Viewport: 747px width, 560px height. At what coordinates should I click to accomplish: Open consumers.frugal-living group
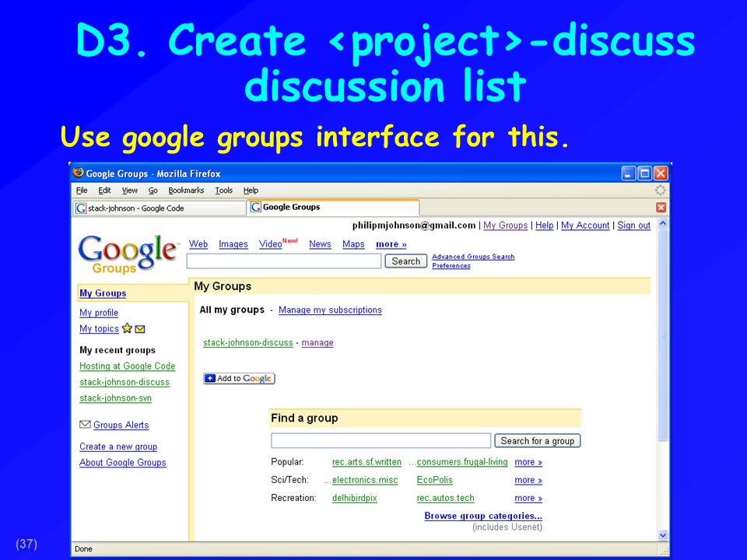click(462, 462)
